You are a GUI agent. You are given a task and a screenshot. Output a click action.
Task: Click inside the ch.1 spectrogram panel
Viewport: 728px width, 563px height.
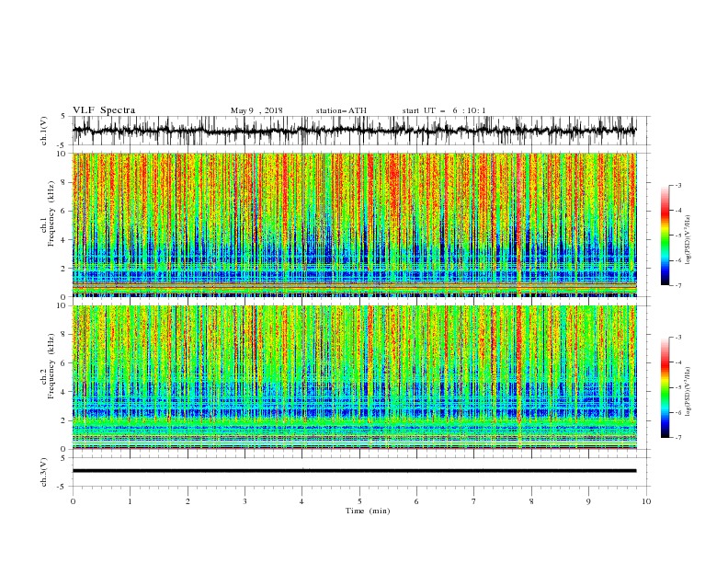[354, 224]
